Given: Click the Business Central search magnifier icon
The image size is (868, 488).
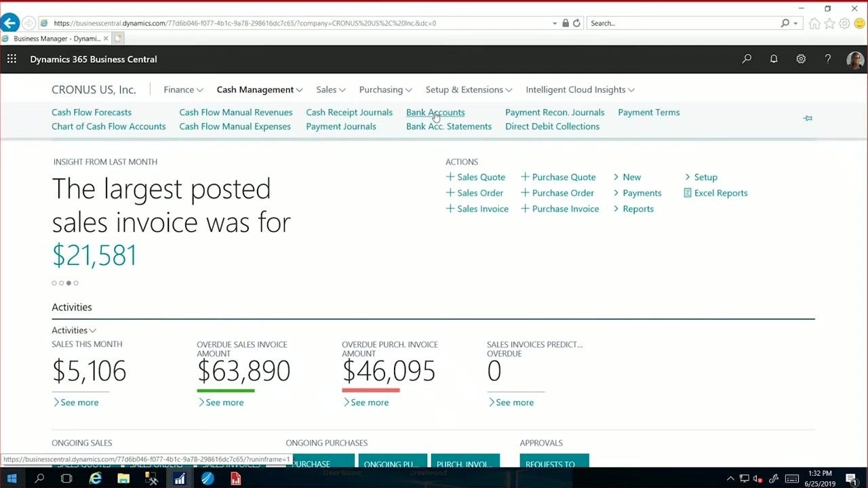Looking at the screenshot, I should click(x=747, y=59).
